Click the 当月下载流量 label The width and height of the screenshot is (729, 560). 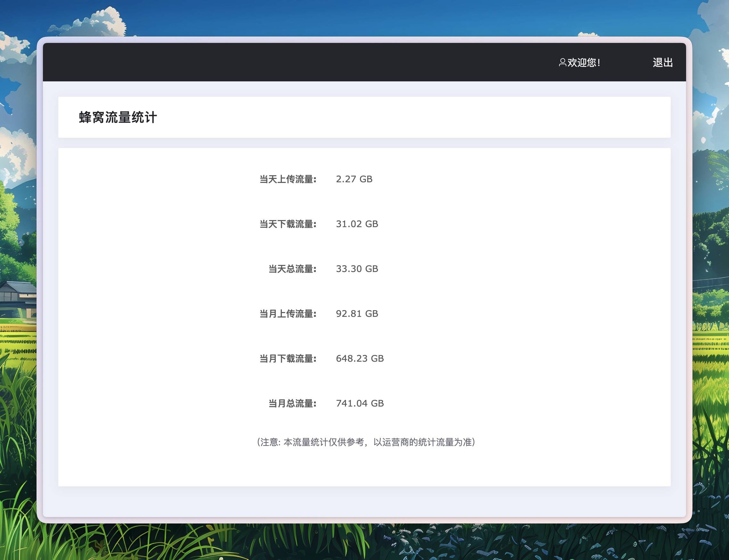tap(288, 359)
